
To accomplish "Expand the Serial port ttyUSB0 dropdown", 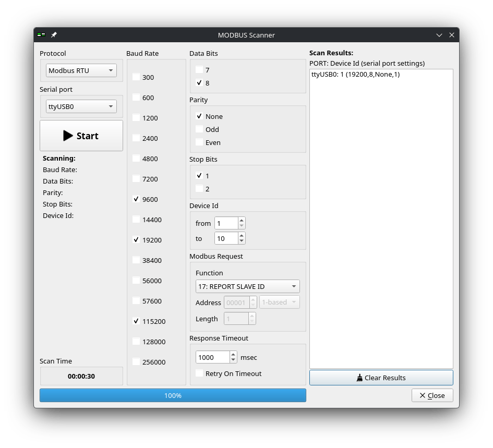I will click(81, 106).
